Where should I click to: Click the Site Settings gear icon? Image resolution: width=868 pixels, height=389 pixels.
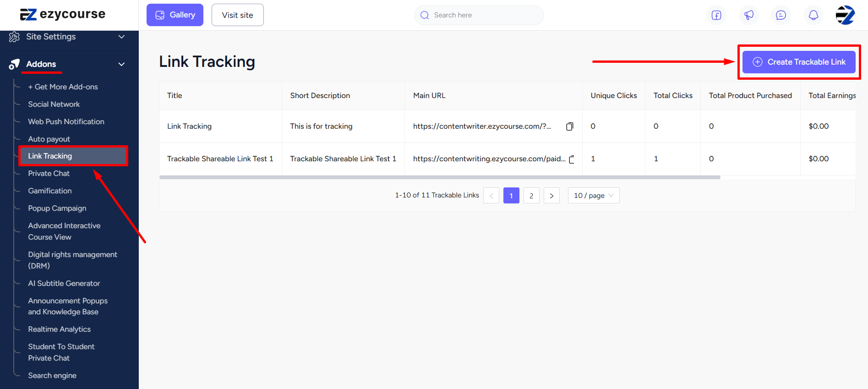point(14,37)
